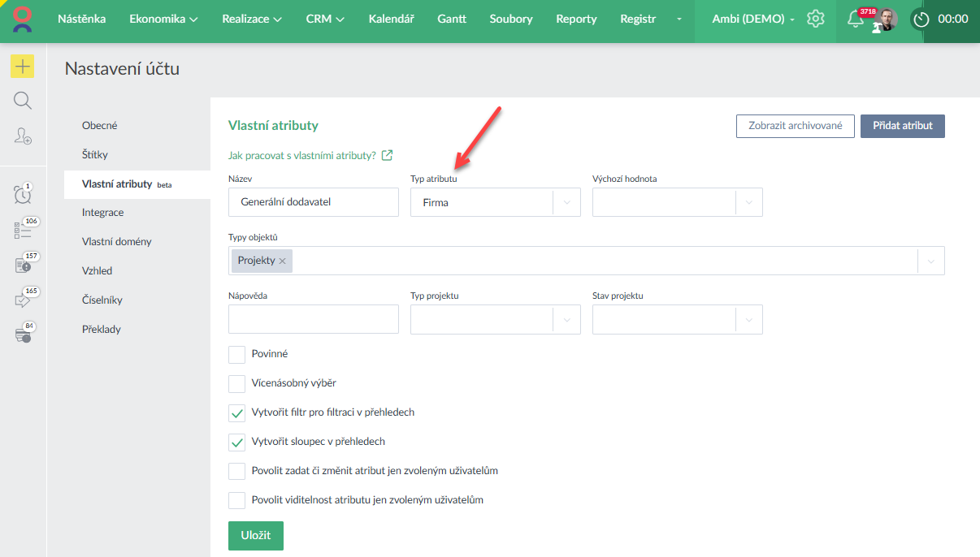Open the alarm clock reminders icon
Screen dimensions: 980x557
[23, 195]
